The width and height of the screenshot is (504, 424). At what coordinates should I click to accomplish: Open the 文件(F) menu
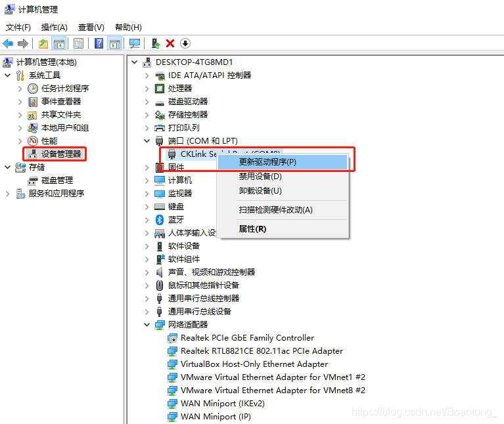point(18,28)
